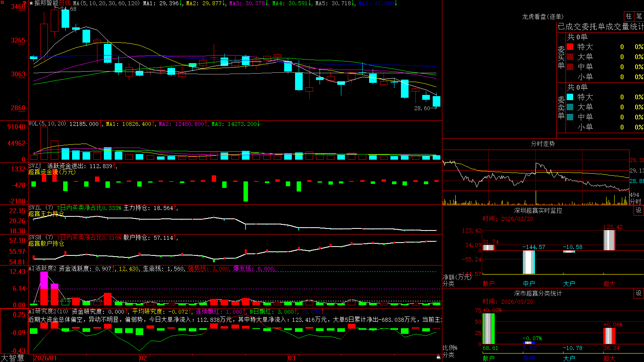Click the 大智慧 logo at bottom-left
644x362 pixels.
point(12,358)
